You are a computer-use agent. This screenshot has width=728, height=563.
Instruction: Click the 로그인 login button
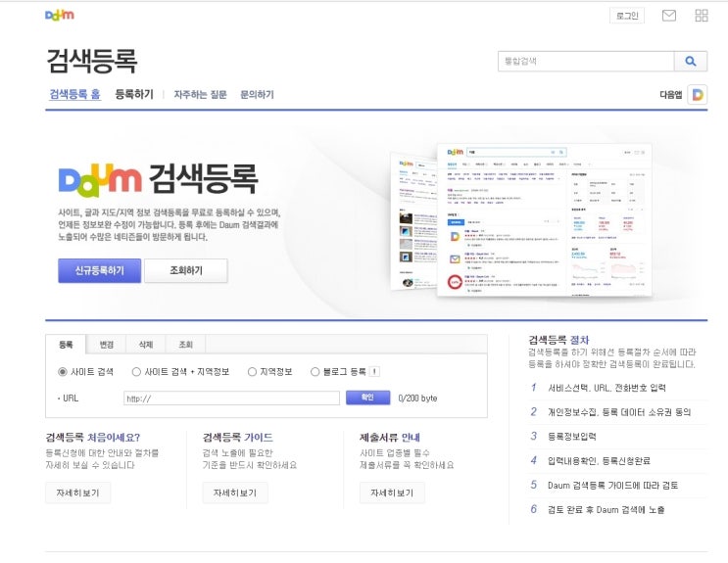click(627, 16)
